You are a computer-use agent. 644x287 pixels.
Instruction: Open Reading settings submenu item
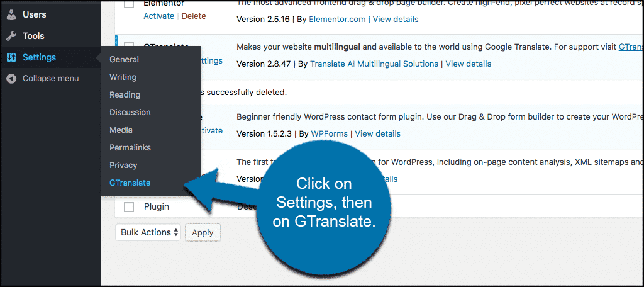tap(125, 95)
